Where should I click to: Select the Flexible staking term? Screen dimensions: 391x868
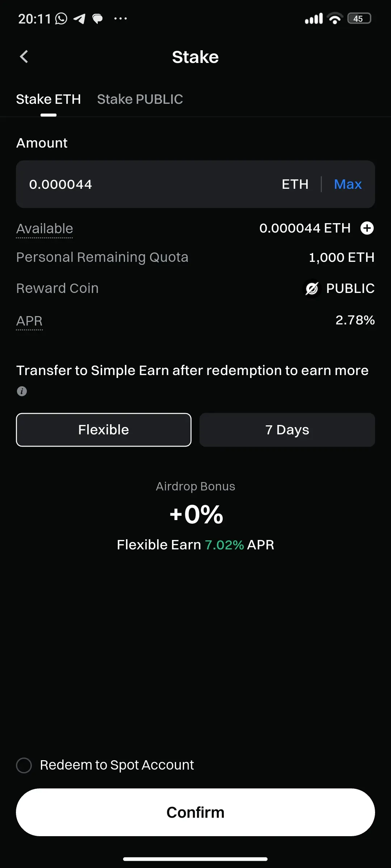[104, 430]
